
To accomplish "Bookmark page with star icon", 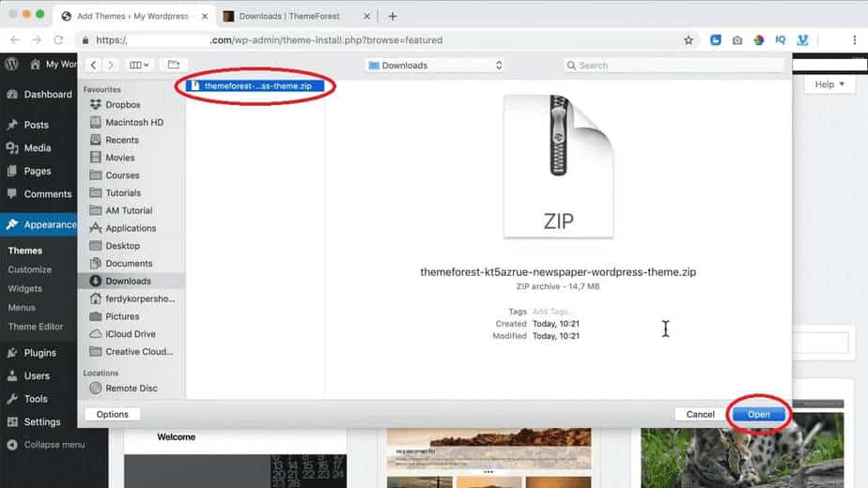I will [689, 40].
